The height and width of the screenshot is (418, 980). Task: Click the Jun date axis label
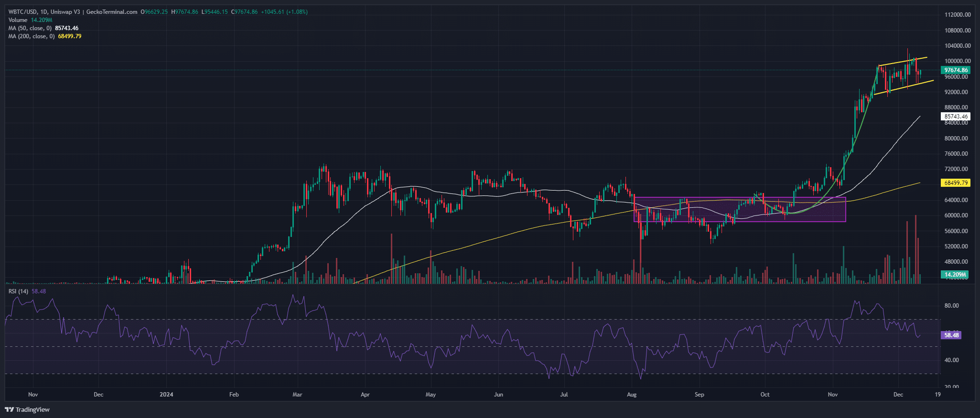click(x=498, y=395)
